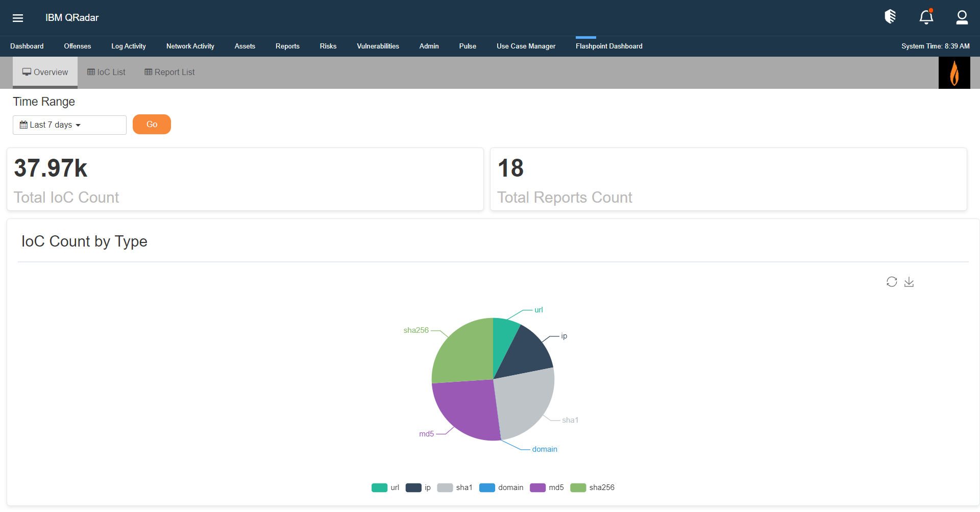Open the Log Activity tab
Image resolution: width=980 pixels, height=512 pixels.
click(x=129, y=46)
